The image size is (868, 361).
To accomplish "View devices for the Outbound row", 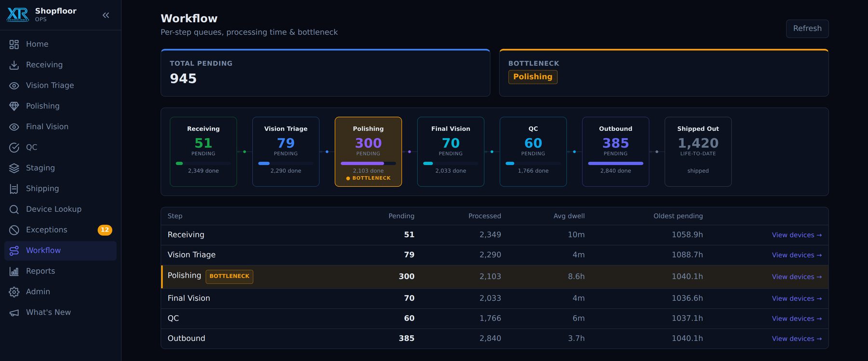I will click(x=797, y=339).
